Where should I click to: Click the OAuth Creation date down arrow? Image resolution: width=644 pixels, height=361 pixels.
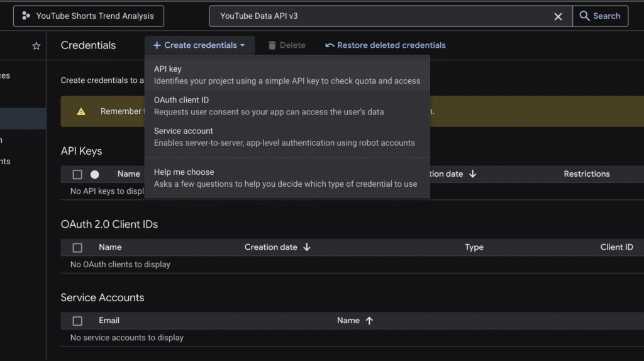(x=307, y=247)
